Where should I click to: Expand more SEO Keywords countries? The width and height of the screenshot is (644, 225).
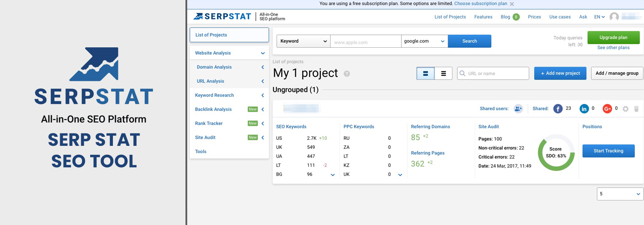(x=333, y=175)
